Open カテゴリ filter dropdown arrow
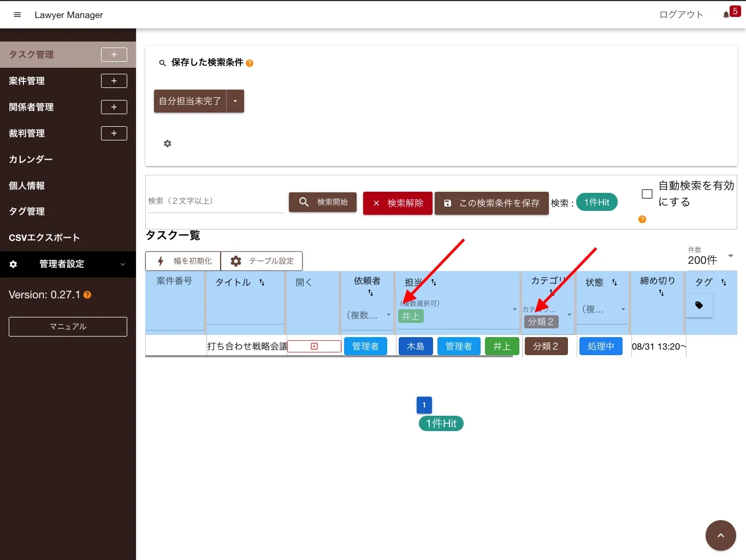Image resolution: width=746 pixels, height=560 pixels. click(570, 315)
